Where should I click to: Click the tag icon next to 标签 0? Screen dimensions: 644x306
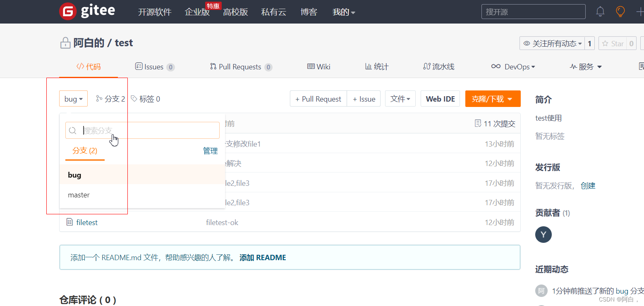tap(134, 99)
